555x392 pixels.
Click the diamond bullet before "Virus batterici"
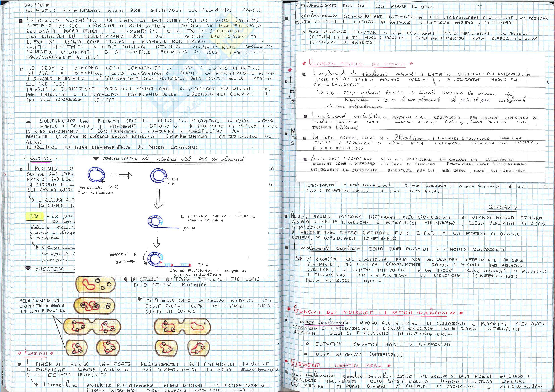(306, 354)
